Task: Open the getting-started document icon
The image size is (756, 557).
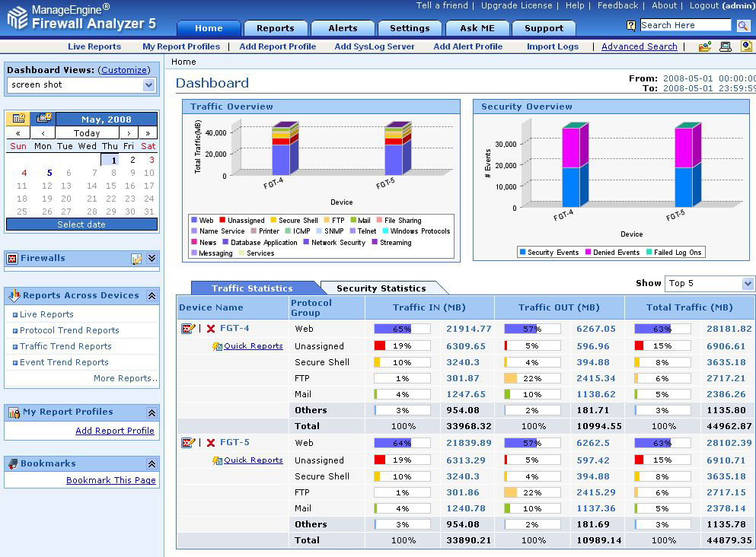Action: 745,46
